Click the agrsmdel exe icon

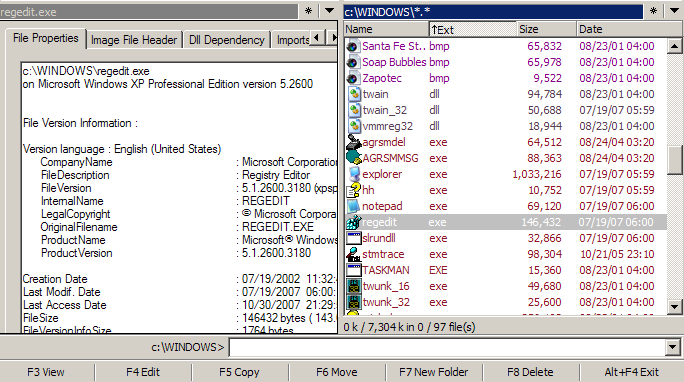[x=354, y=142]
